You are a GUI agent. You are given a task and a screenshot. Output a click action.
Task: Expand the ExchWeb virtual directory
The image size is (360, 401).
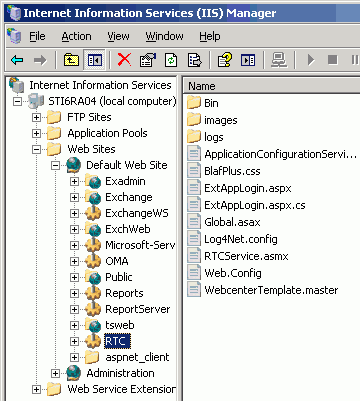74,229
